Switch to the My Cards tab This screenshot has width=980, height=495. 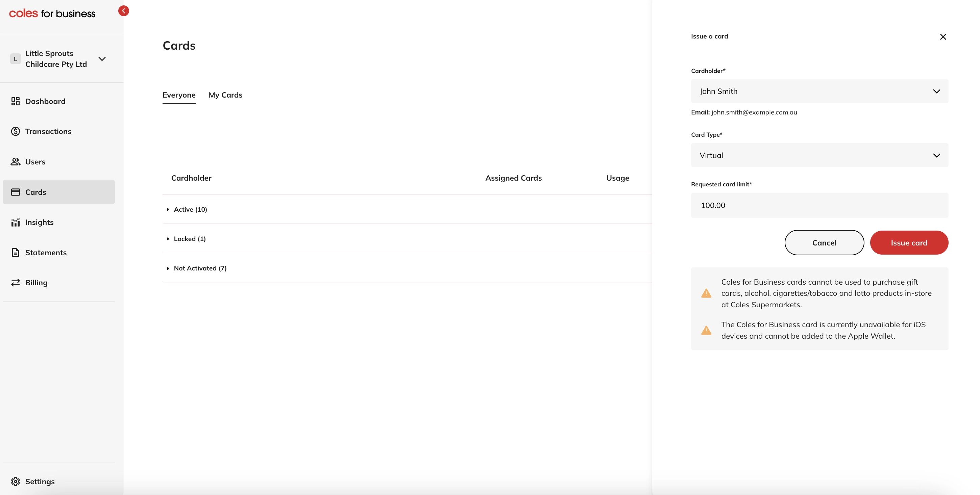click(225, 95)
